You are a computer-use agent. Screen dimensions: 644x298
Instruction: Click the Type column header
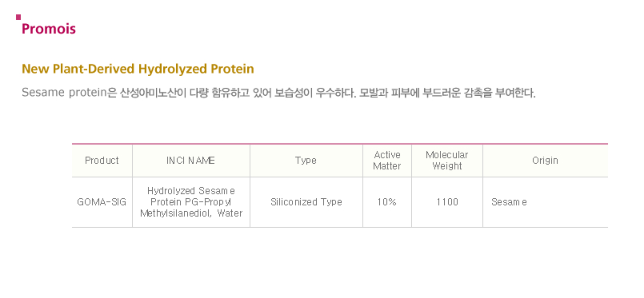pyautogui.click(x=306, y=160)
